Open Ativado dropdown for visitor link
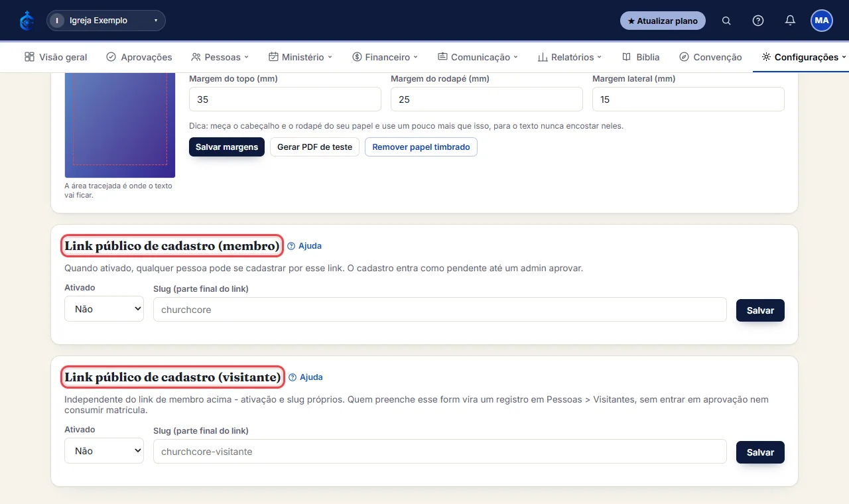849x504 pixels. [x=104, y=451]
